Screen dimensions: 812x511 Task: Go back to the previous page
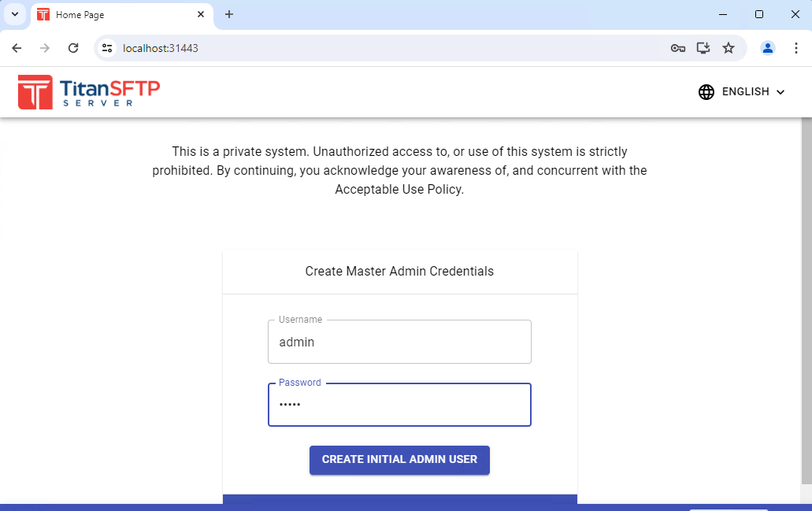(17, 48)
